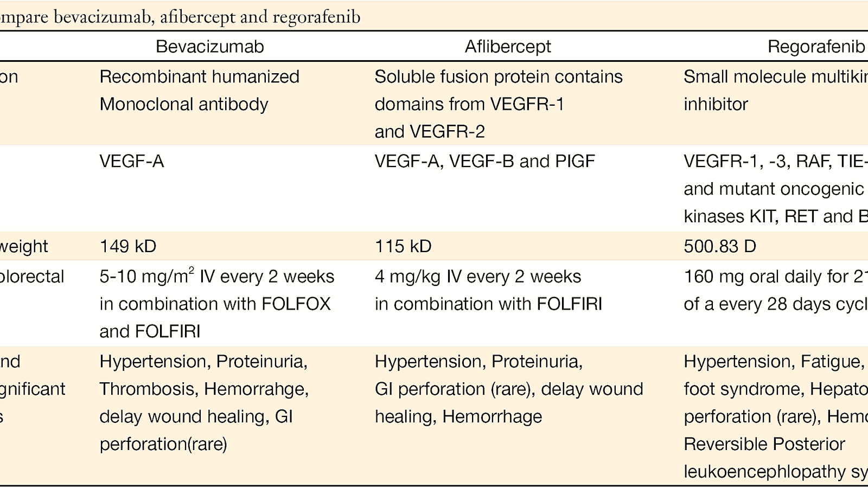Select the 'VEGF-A, VEGF-B and PIGF' cell
The height and width of the screenshot is (488, 868).
pos(484,161)
